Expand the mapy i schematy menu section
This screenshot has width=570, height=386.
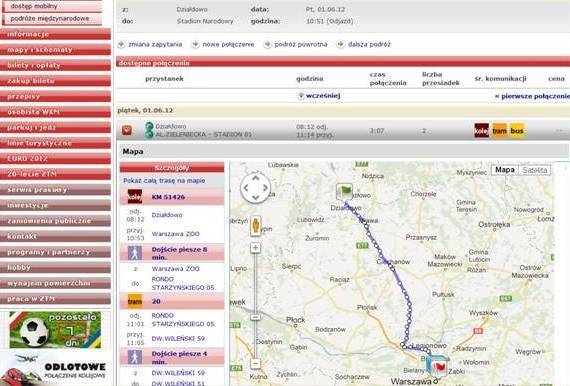(x=55, y=50)
